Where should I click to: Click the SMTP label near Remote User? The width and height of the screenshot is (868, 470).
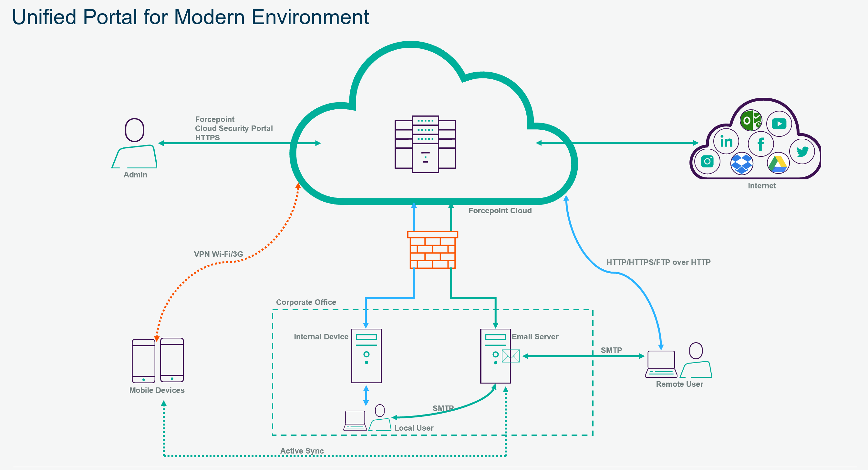[611, 350]
